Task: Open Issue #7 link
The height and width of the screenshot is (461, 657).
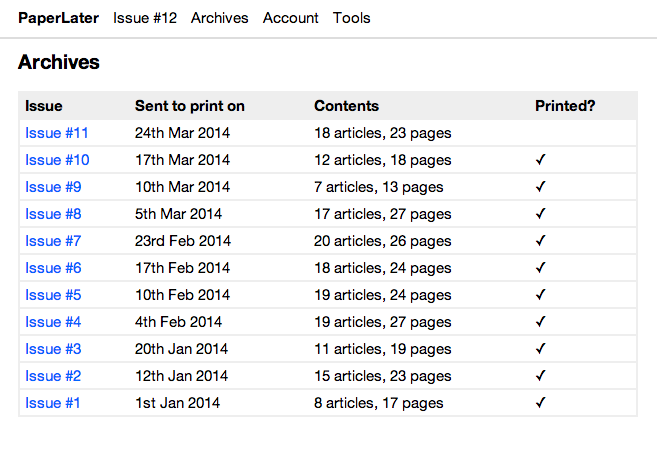Action: (53, 241)
